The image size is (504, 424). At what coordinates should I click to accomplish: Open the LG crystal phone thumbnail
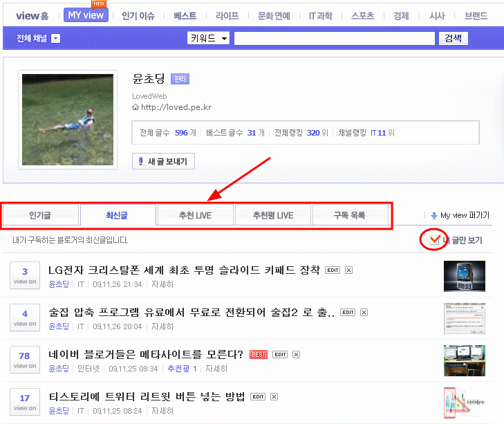(x=465, y=277)
